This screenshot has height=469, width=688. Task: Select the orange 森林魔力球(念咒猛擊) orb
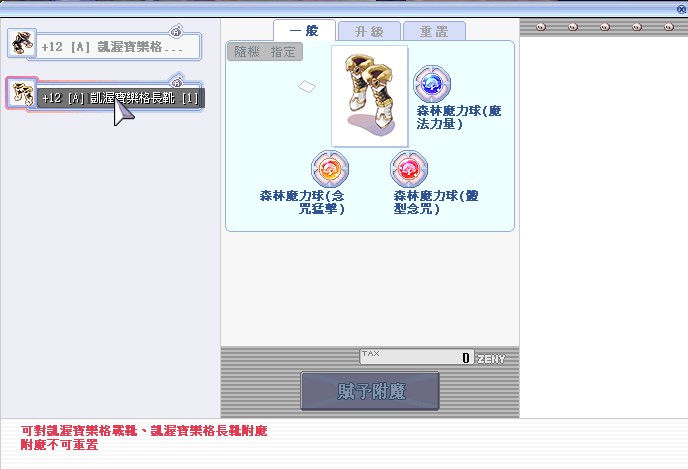pyautogui.click(x=330, y=169)
